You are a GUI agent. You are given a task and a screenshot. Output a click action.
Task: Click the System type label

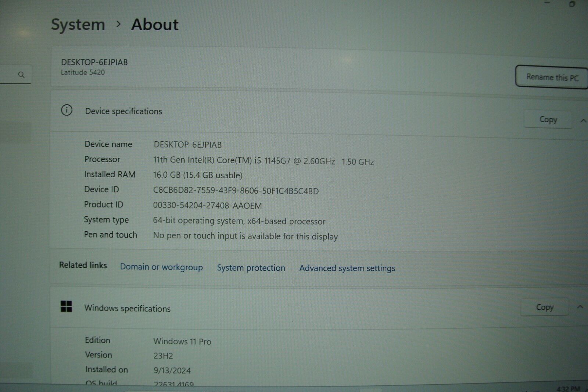tap(106, 220)
